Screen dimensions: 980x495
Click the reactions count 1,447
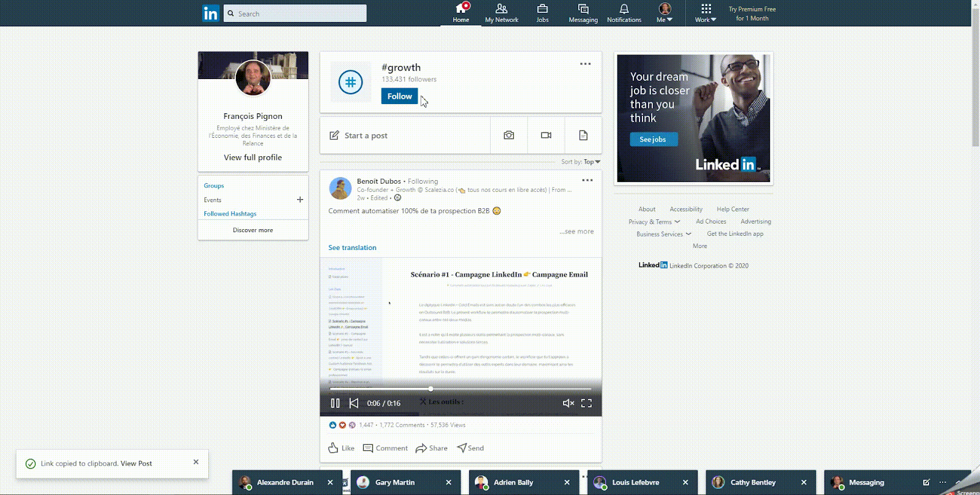tap(366, 425)
